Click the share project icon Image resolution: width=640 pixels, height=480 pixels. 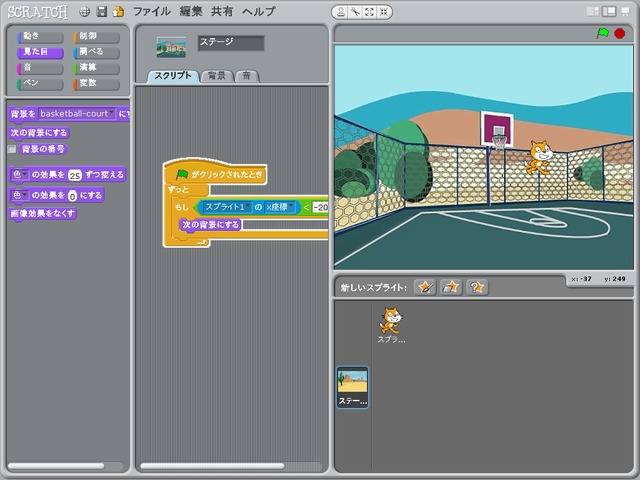pyautogui.click(x=118, y=12)
